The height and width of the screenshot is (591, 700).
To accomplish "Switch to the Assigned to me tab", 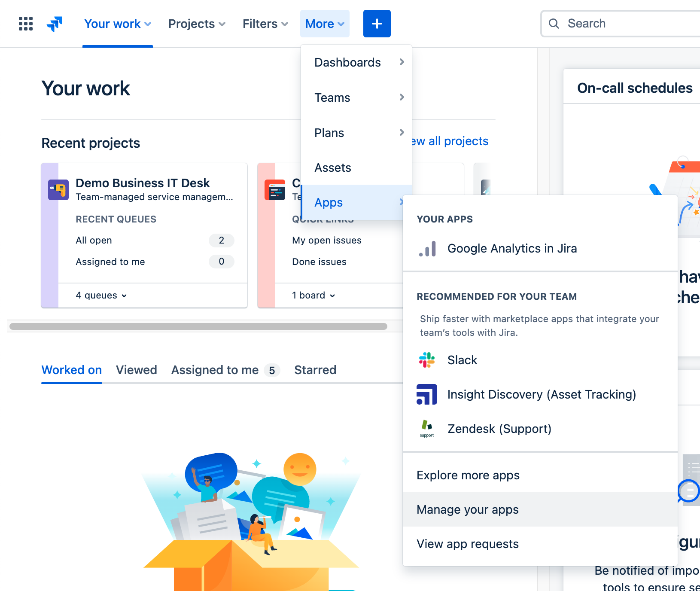I will pos(215,370).
